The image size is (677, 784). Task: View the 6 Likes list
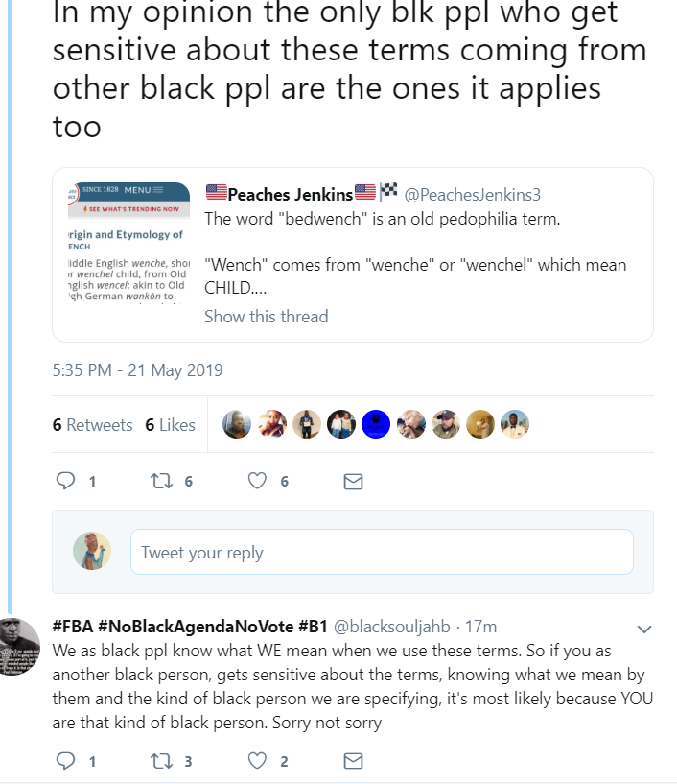[x=170, y=425]
